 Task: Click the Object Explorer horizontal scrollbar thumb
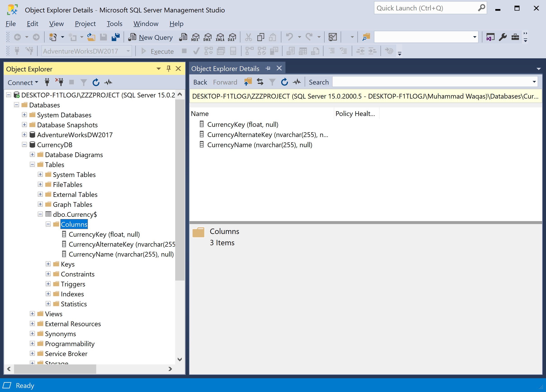tap(55, 369)
